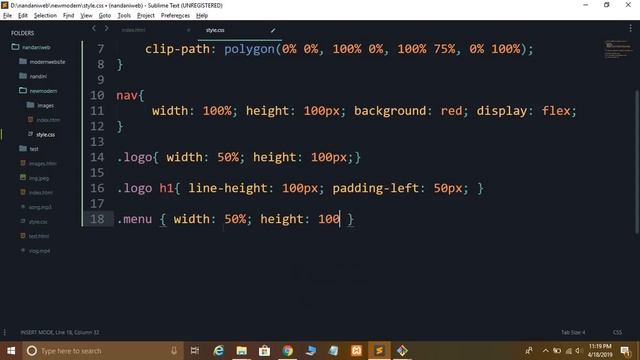Open the tab overflow options icon
640x360 pixels.
point(630,28)
